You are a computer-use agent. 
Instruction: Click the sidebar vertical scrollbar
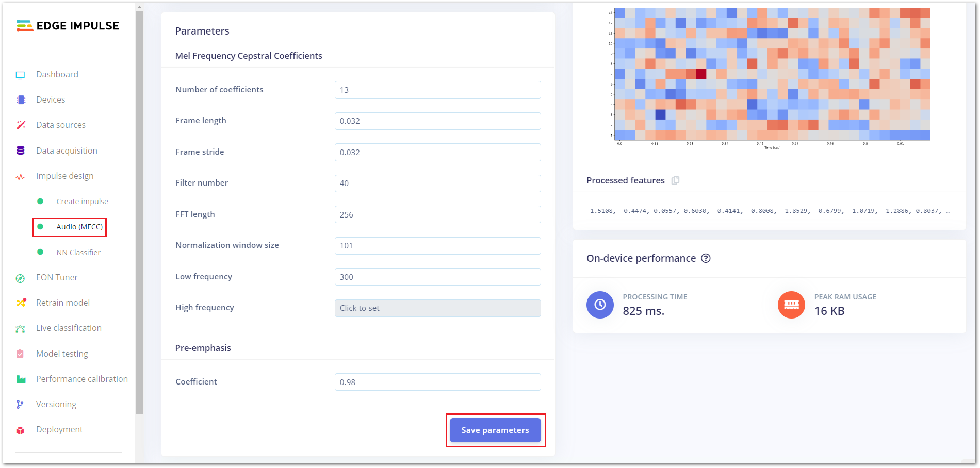[139, 206]
